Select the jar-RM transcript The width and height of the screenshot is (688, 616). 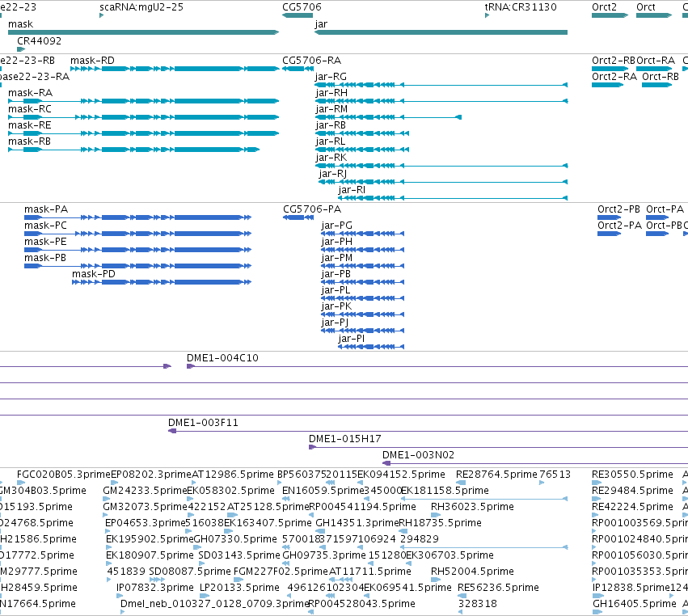(388, 117)
